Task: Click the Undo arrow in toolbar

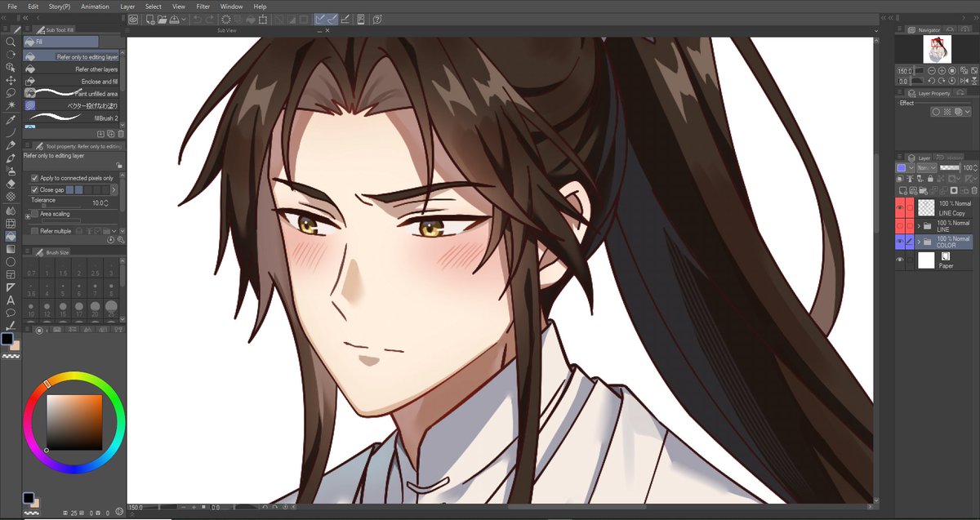Action: [197, 19]
